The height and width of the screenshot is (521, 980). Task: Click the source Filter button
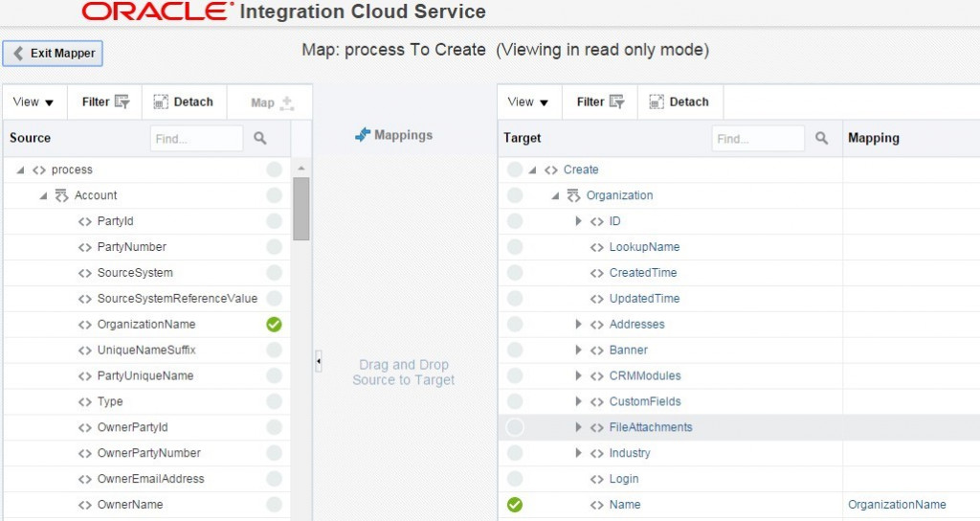pos(105,102)
